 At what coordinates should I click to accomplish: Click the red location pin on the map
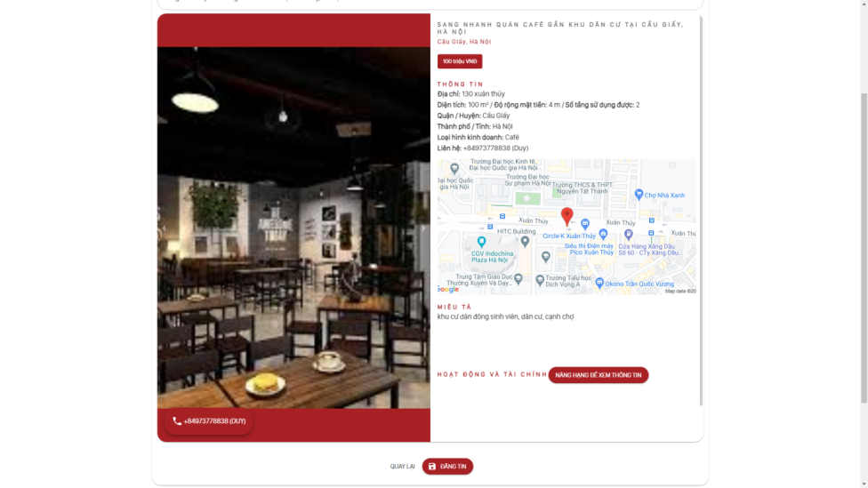tap(567, 216)
